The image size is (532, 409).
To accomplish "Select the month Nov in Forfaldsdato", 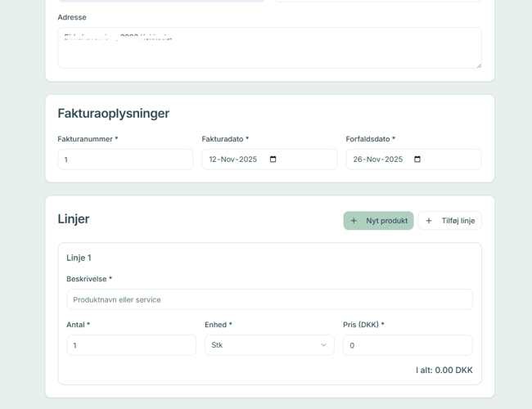I will coord(375,160).
